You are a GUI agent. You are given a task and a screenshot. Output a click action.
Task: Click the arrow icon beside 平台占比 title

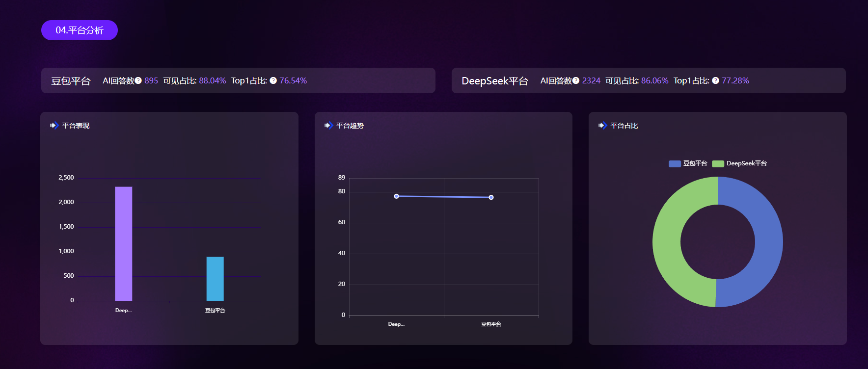click(602, 126)
